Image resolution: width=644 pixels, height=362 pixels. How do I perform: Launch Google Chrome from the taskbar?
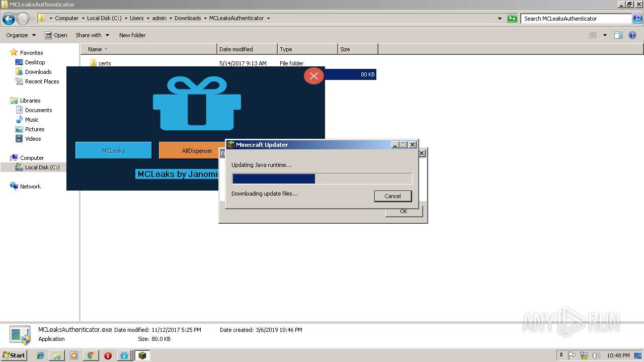91,355
